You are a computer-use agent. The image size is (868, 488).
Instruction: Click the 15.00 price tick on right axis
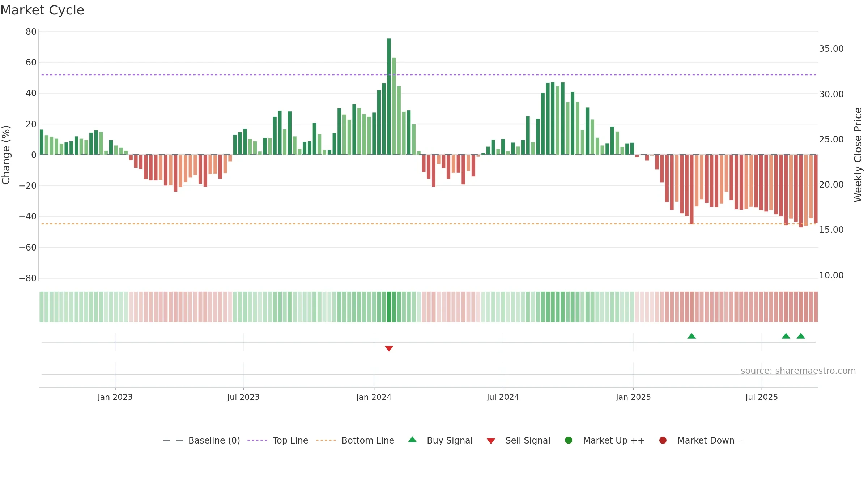831,230
